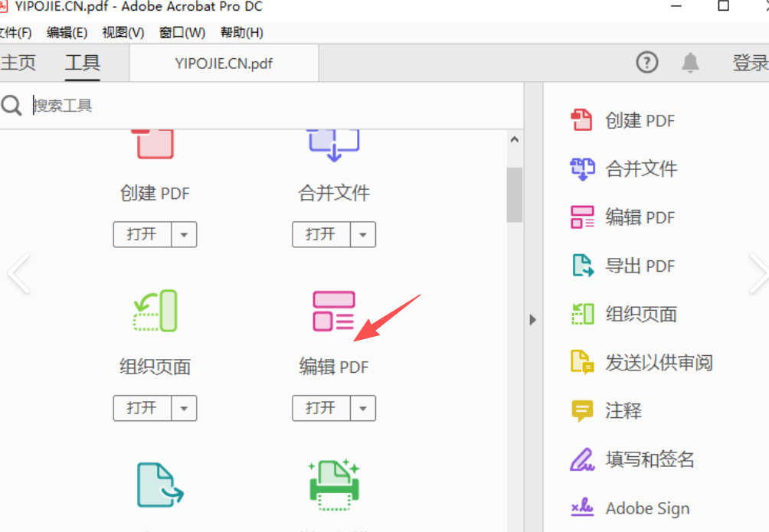Click 导出 PDF label in right sidebar
769x532 pixels.
click(640, 266)
